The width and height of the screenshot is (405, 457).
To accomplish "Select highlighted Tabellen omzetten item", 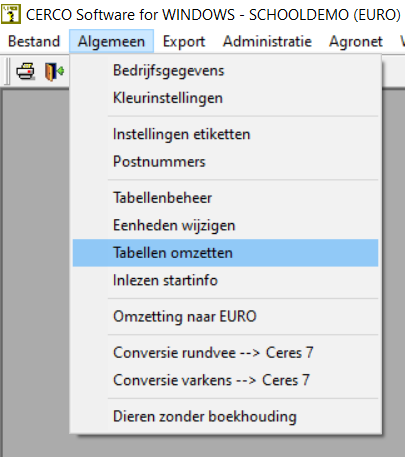I will click(225, 253).
